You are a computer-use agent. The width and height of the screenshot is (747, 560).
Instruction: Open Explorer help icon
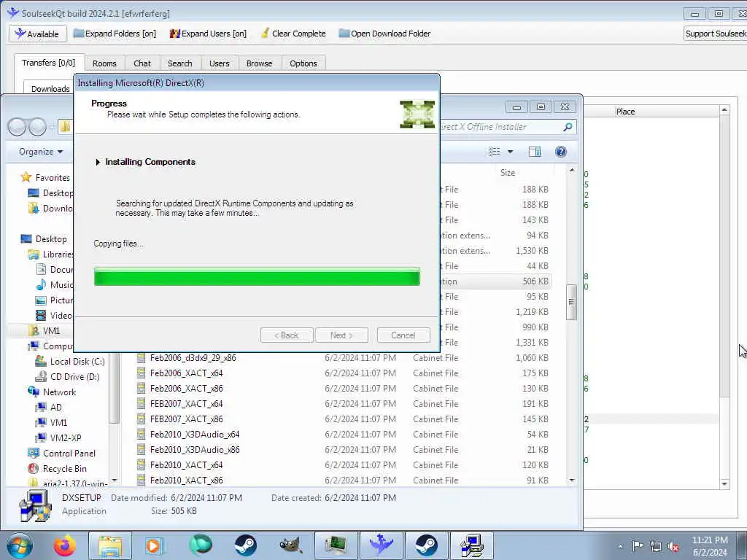561,152
